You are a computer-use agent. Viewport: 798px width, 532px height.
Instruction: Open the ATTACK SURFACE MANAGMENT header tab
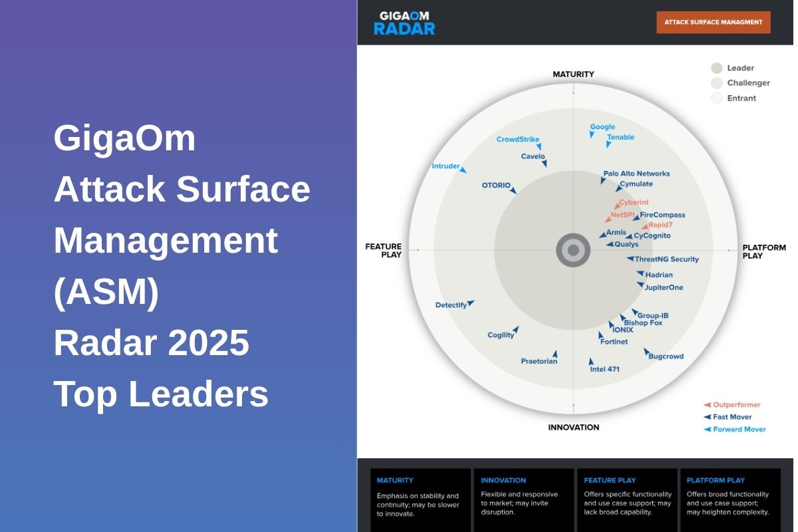coord(713,22)
